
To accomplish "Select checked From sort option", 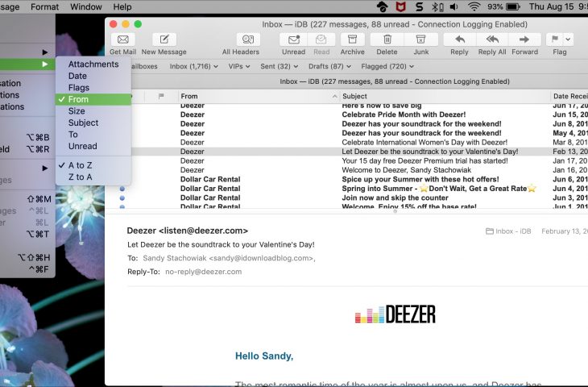I will pos(93,99).
